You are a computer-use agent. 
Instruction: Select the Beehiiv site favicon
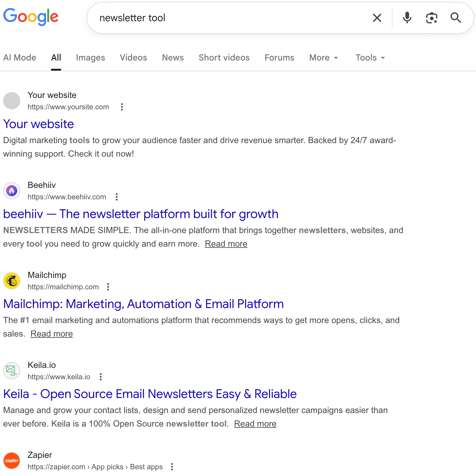pos(11,190)
